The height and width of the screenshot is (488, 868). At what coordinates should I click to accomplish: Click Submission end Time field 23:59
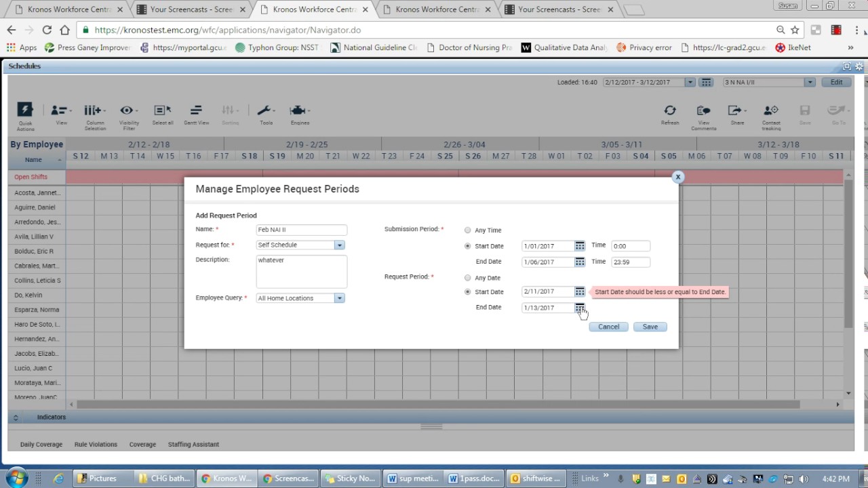[x=631, y=262]
